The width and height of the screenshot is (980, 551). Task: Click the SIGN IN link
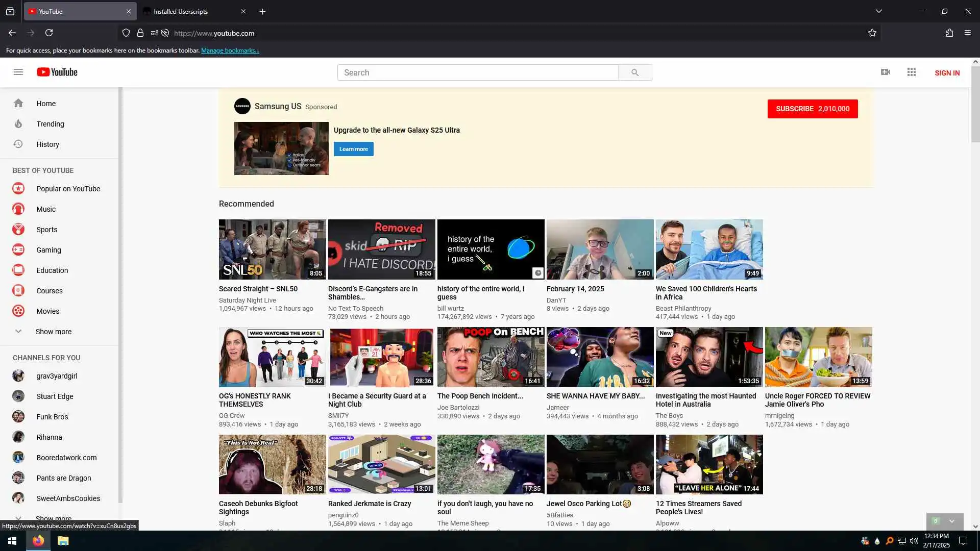click(x=947, y=73)
